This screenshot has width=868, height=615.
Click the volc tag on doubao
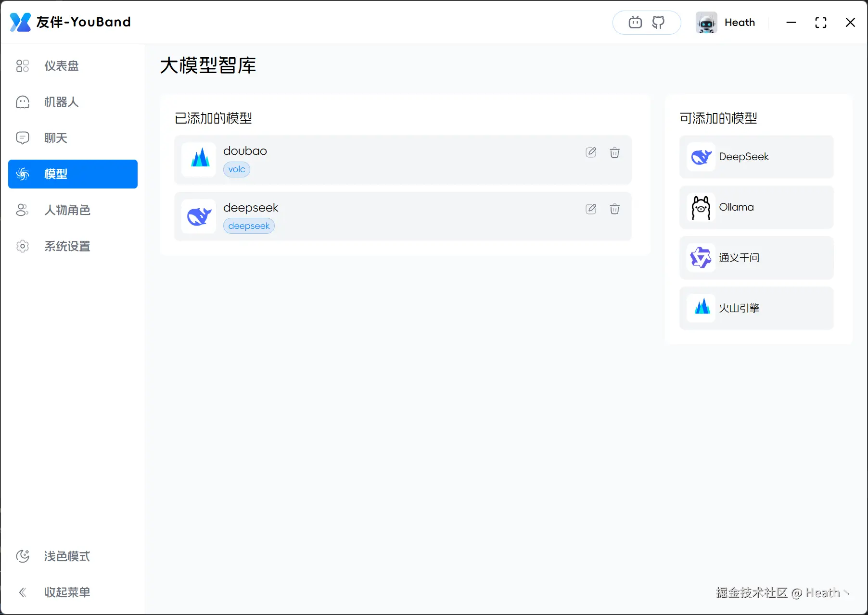coord(237,169)
